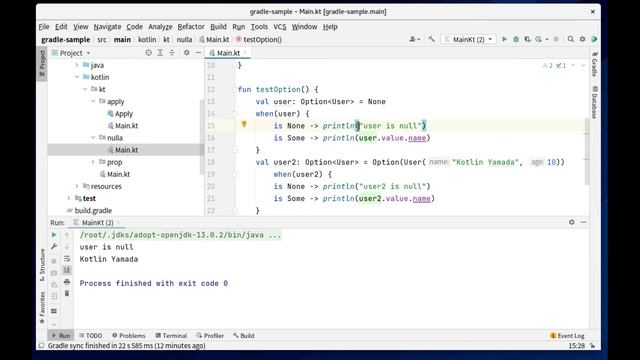640x360 pixels.
Task: Select Apply file in apply package
Action: point(120,114)
